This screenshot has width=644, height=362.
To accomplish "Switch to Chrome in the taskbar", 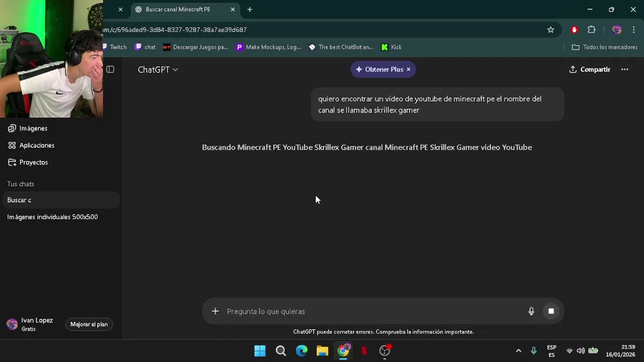I will tap(343, 351).
